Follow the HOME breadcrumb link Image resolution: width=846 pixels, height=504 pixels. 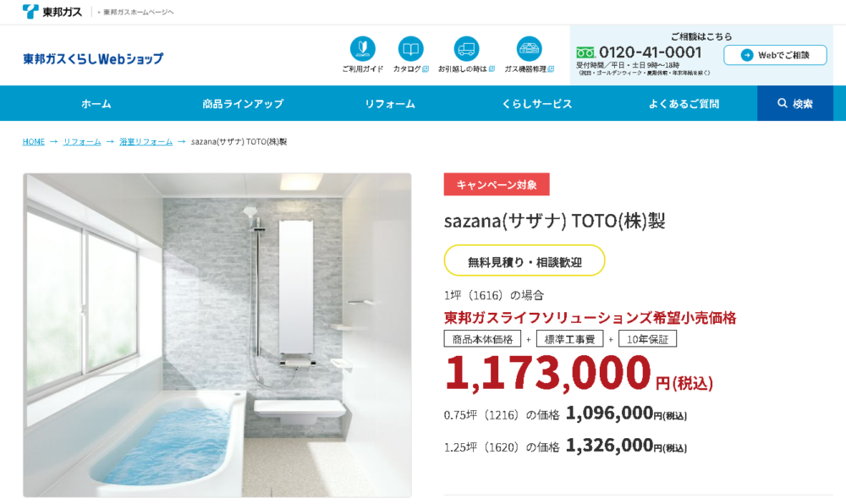point(34,142)
